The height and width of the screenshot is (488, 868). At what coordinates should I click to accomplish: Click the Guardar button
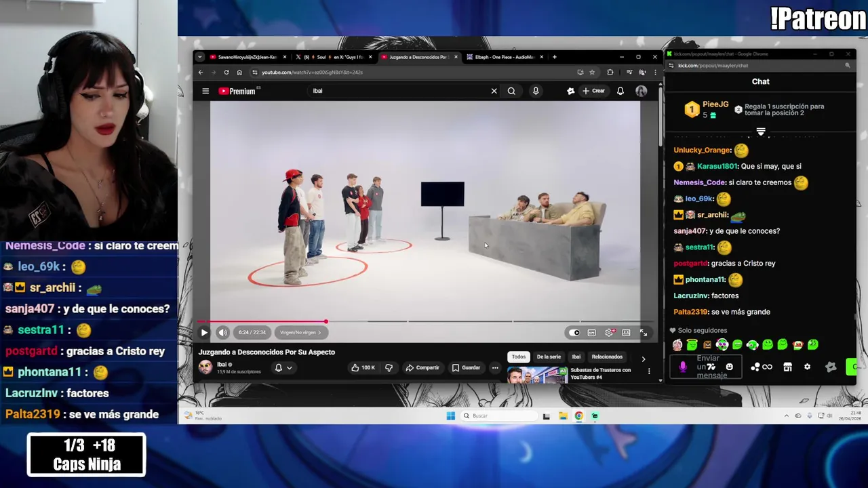pyautogui.click(x=466, y=367)
